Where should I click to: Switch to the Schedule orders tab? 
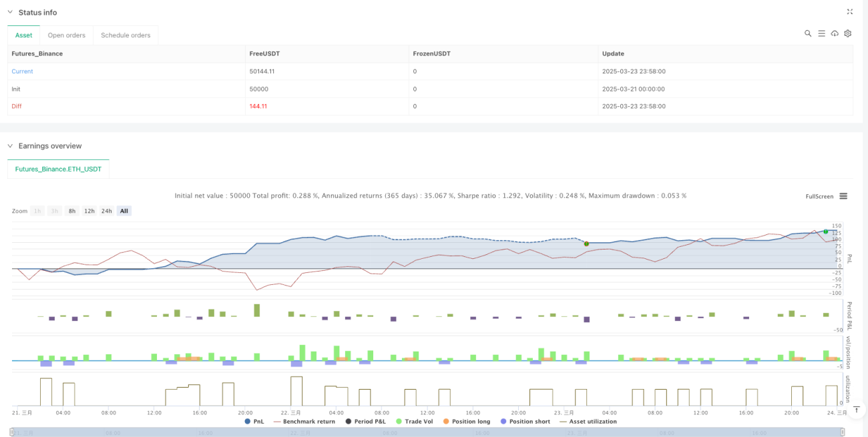coord(126,35)
